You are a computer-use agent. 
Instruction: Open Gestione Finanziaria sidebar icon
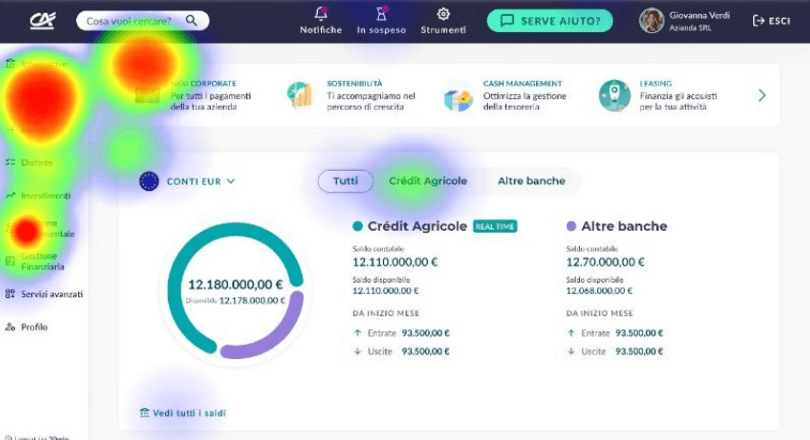pos(10,261)
